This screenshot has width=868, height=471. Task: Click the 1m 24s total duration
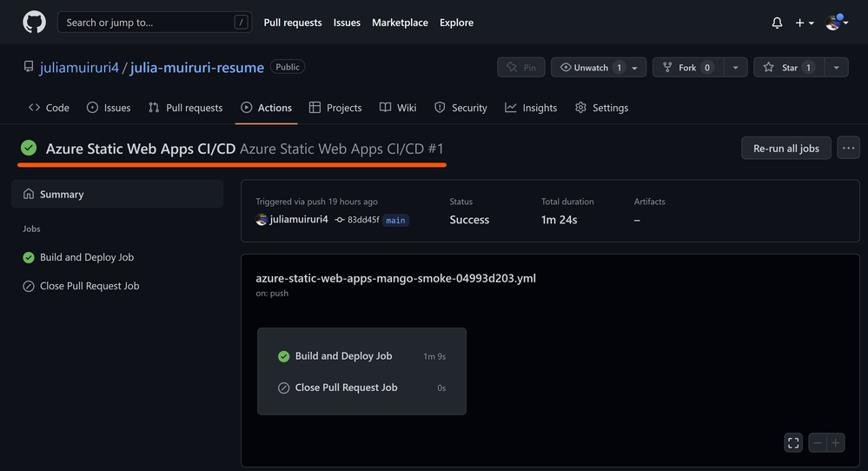pos(559,220)
